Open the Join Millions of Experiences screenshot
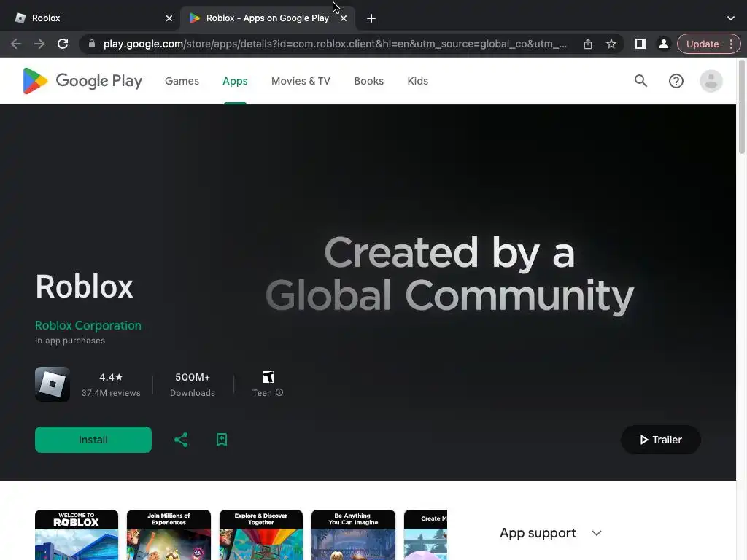This screenshot has height=560, width=747. click(x=169, y=534)
